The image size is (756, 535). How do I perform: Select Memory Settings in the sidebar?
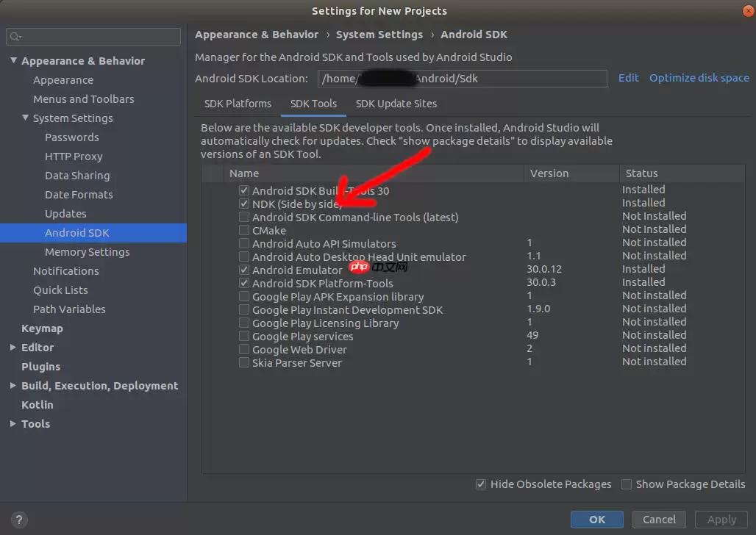(x=87, y=252)
